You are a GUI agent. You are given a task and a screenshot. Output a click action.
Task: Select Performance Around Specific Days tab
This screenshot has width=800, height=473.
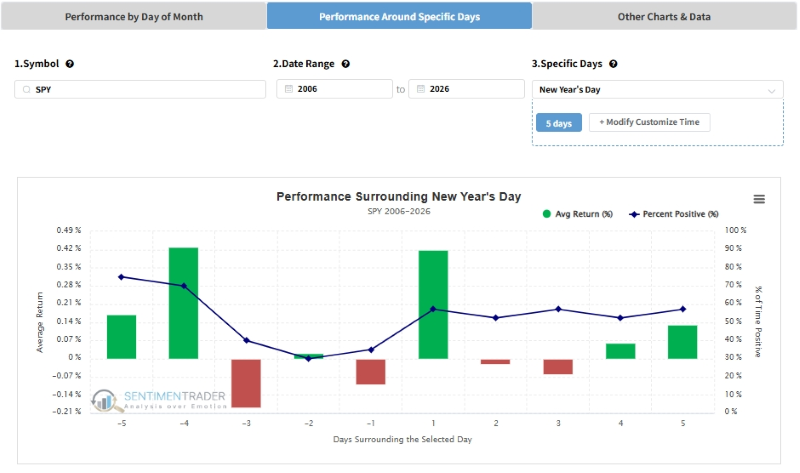pos(399,16)
